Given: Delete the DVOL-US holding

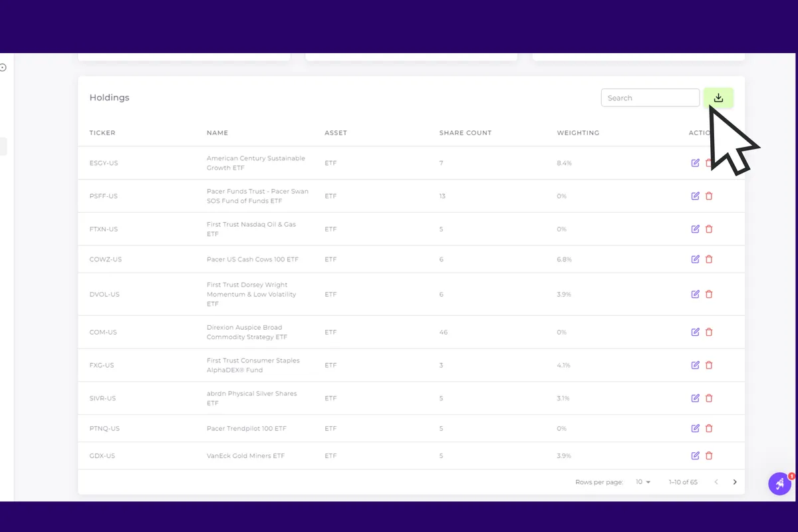Looking at the screenshot, I should (709, 294).
